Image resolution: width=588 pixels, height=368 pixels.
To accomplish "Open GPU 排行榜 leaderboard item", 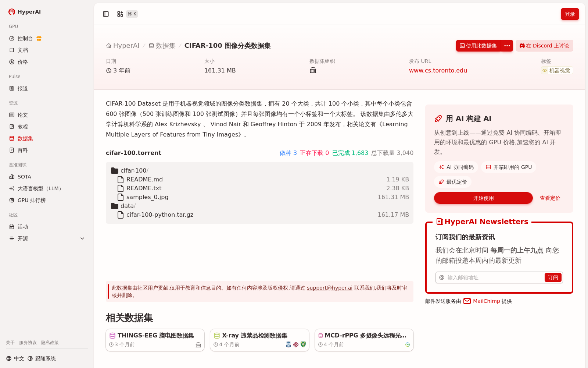I will (47, 200).
